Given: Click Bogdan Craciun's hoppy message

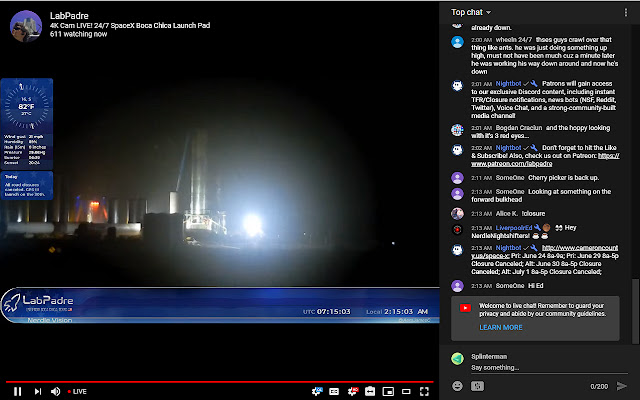Looking at the screenshot, I should click(541, 131).
